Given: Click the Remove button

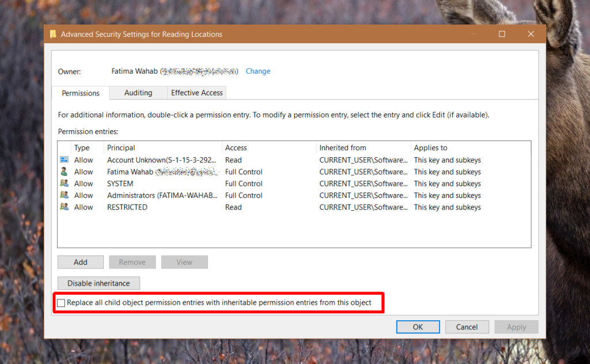Looking at the screenshot, I should (132, 261).
